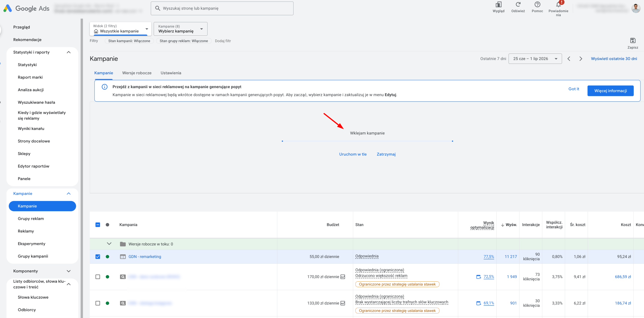Image resolution: width=644 pixels, height=318 pixels.
Task: Open the Pomoc help icon
Action: 537,5
